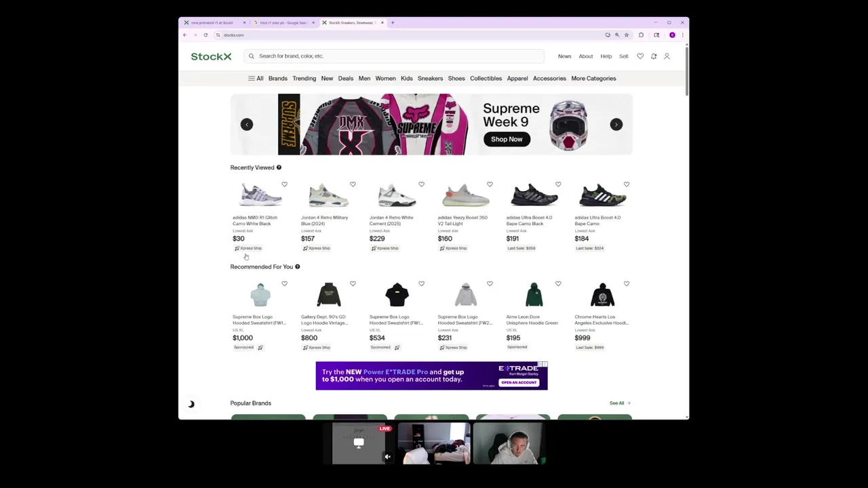Open the News link

[x=564, y=56]
